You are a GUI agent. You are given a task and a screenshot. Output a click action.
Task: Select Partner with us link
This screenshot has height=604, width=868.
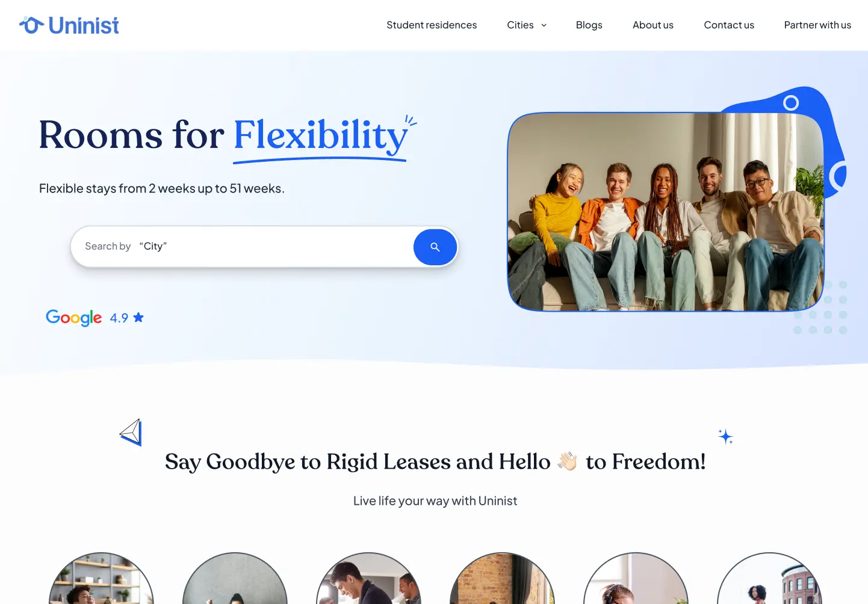click(817, 25)
